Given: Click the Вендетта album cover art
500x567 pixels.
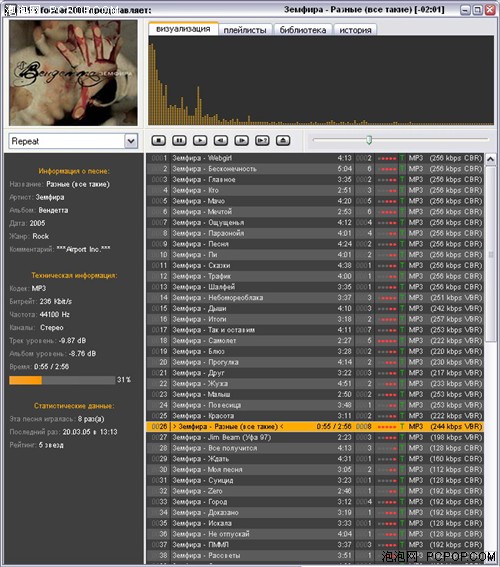Looking at the screenshot, I should [73, 73].
